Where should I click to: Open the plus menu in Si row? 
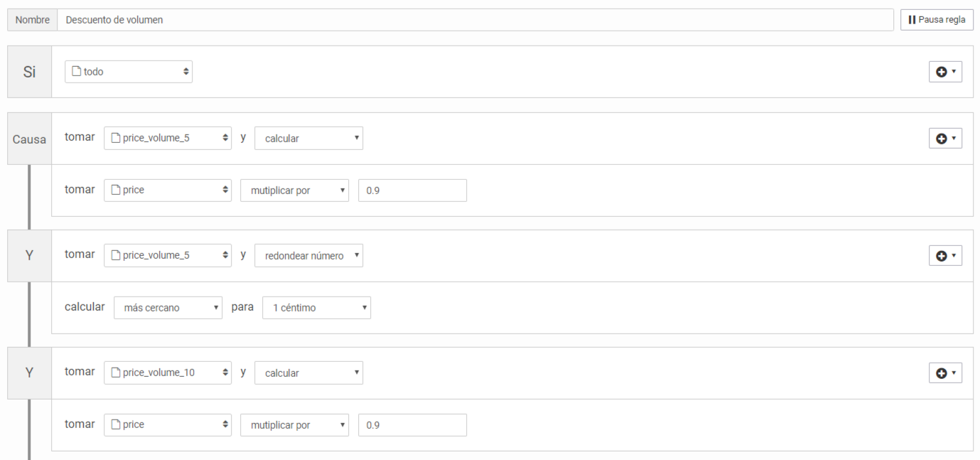pyautogui.click(x=945, y=72)
